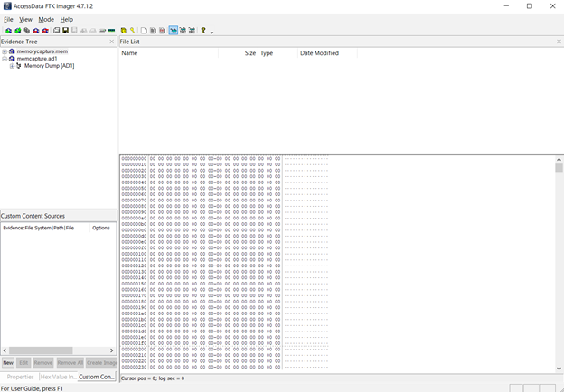Open the yellow question mark help icon

[x=203, y=31]
